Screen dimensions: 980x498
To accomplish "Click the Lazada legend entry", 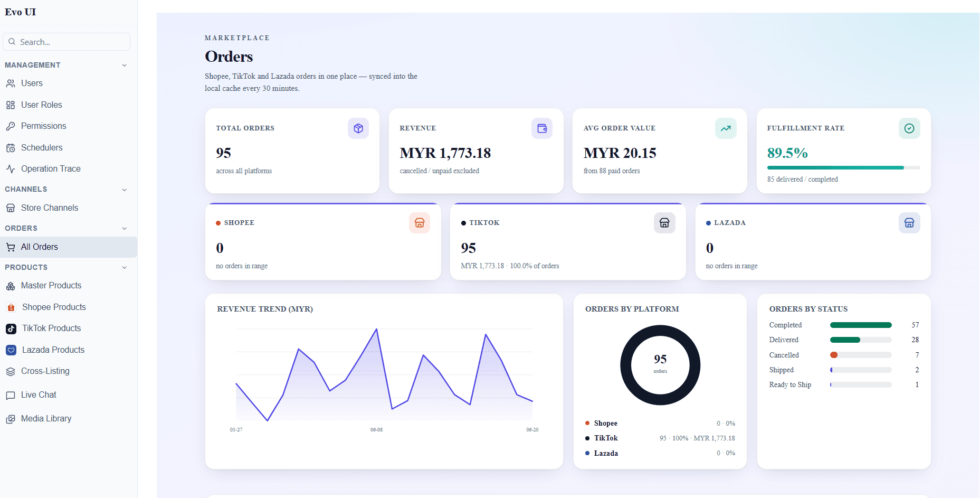I will point(660,453).
